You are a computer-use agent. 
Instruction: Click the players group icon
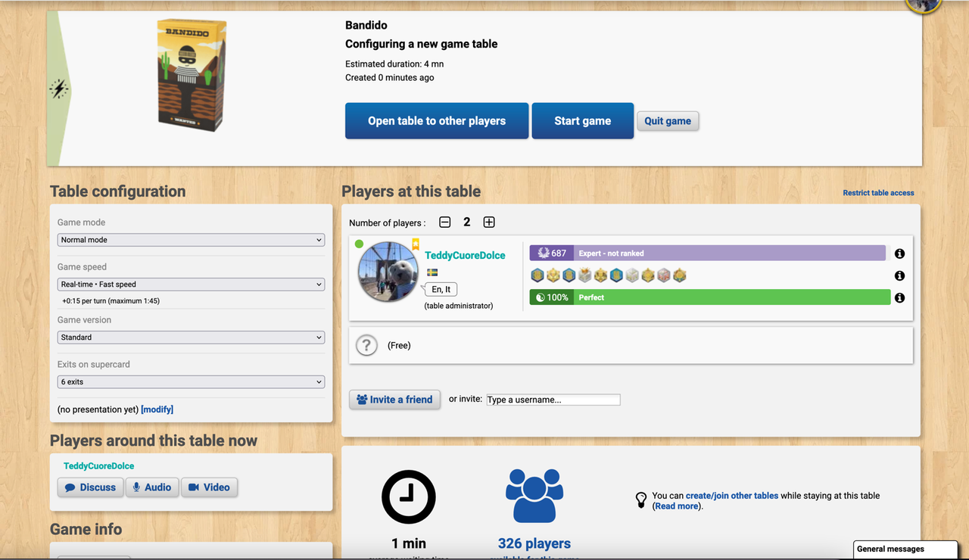(534, 496)
